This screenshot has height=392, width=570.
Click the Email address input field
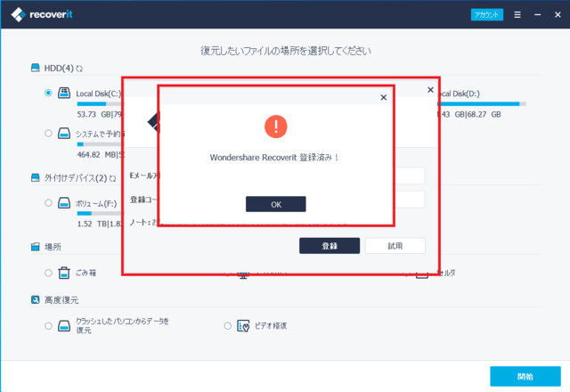[410, 176]
